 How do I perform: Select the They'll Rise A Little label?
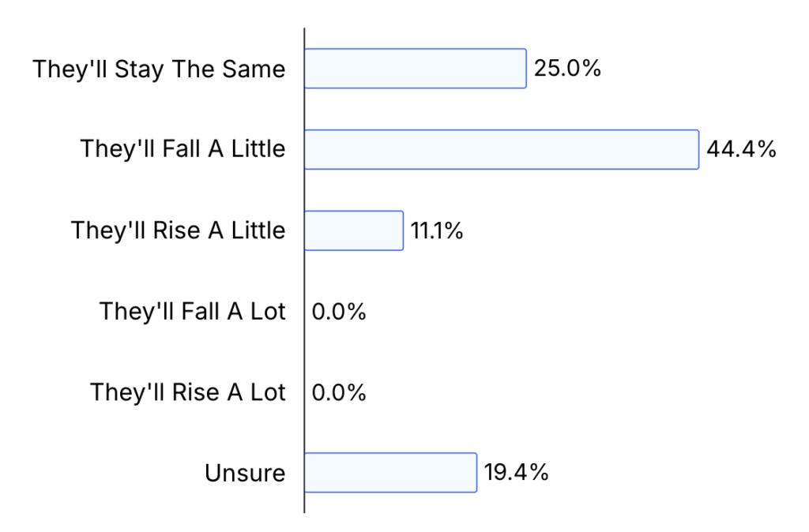pyautogui.click(x=178, y=230)
